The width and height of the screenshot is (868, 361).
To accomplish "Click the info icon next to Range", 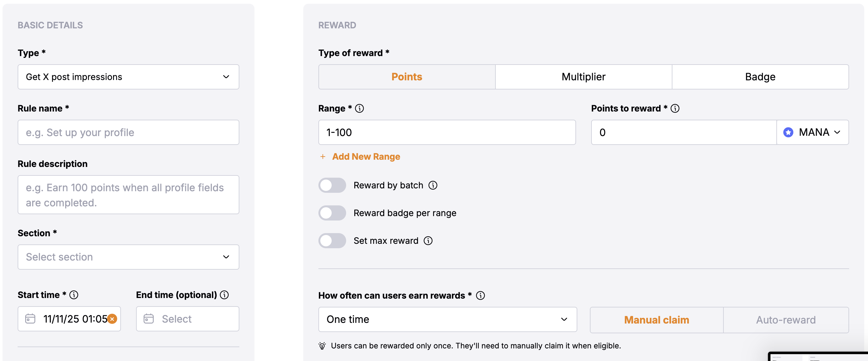I will tap(360, 109).
